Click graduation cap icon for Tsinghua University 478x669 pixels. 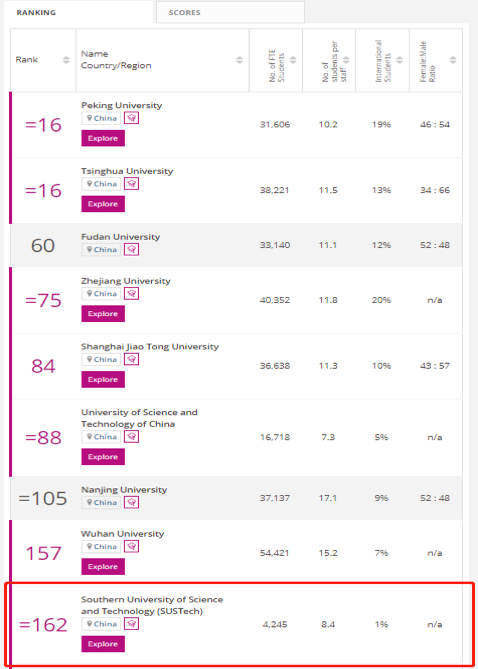click(x=131, y=184)
